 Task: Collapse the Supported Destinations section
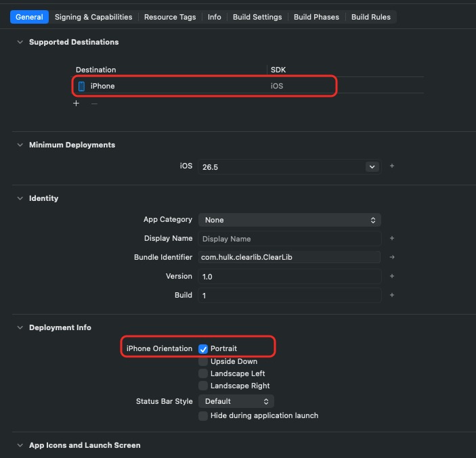pos(20,42)
